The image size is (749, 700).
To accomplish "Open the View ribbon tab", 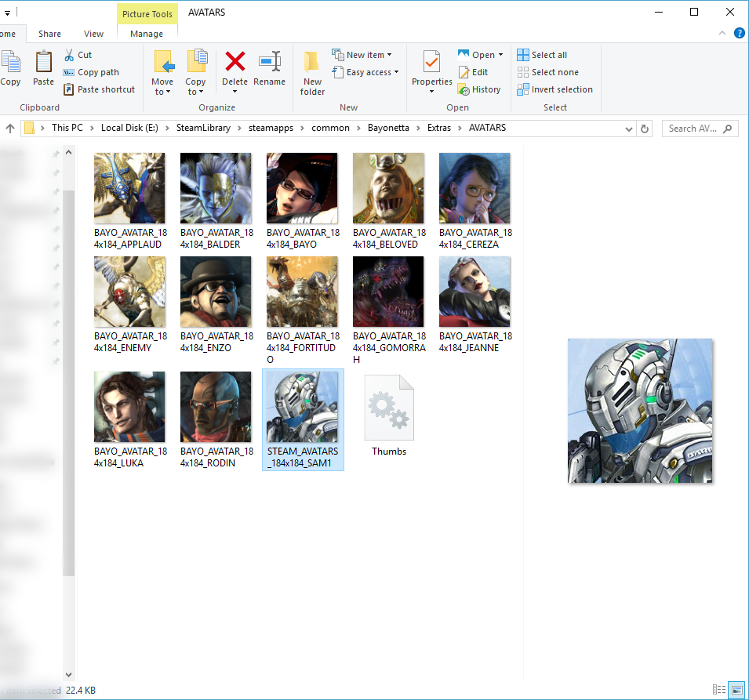I will (93, 34).
